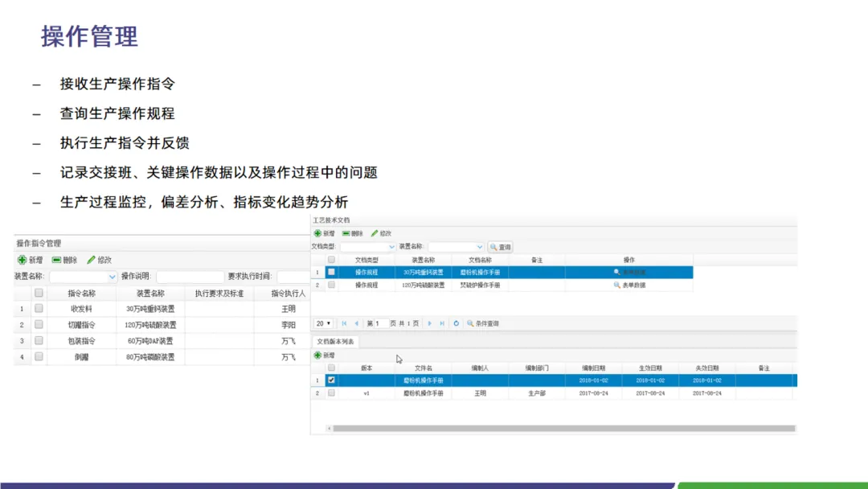Open 装置名称 dropdown in 操作指令管理
The height and width of the screenshot is (489, 868).
112,277
